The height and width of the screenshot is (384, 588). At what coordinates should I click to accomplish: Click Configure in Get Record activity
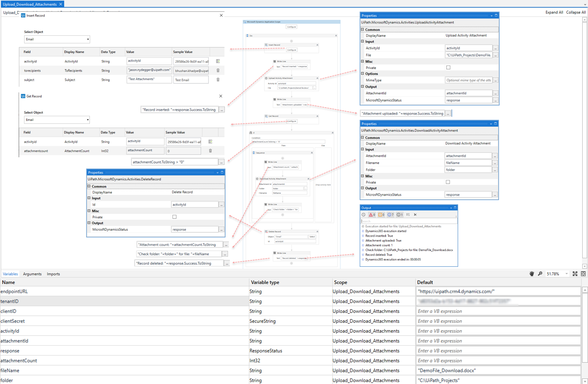pyautogui.click(x=292, y=121)
